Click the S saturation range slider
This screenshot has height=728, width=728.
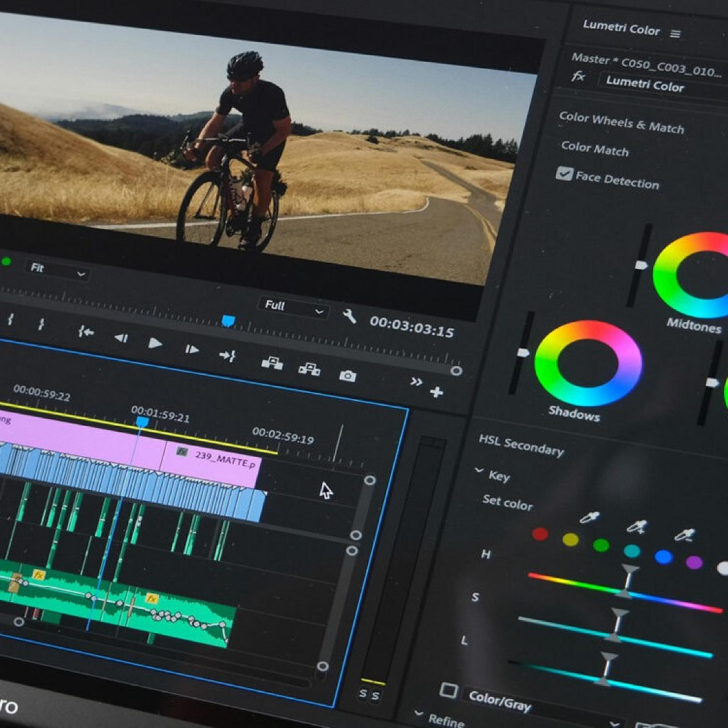click(615, 637)
